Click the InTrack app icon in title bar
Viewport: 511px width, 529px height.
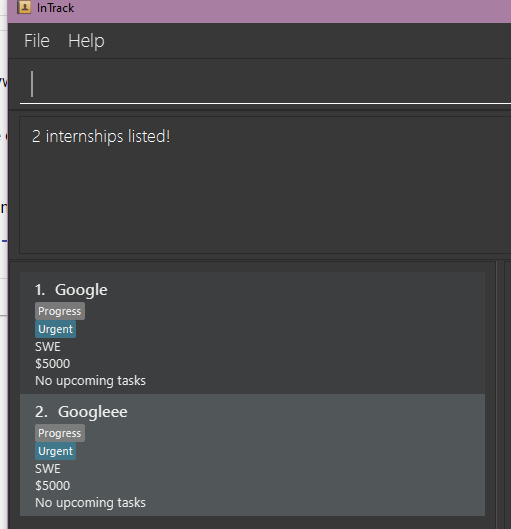pyautogui.click(x=24, y=7)
